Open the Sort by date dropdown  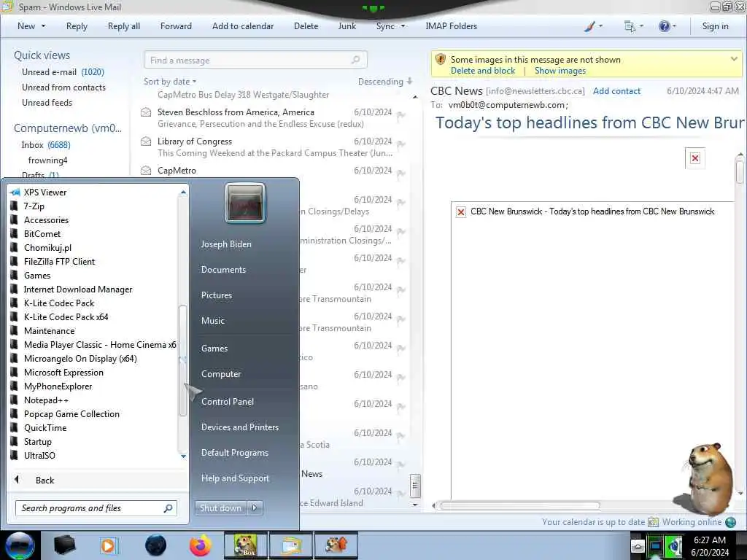coord(170,82)
